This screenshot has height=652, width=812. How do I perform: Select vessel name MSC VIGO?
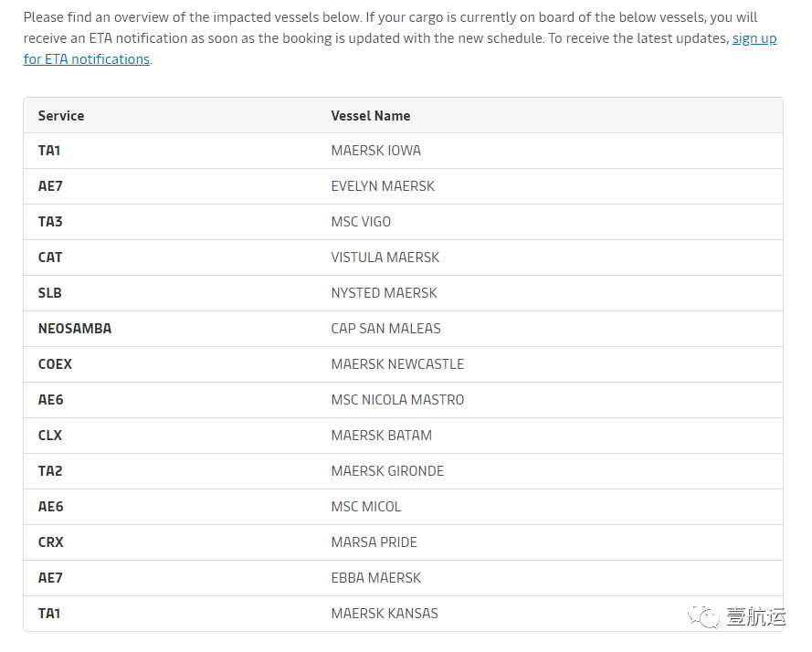(x=361, y=222)
